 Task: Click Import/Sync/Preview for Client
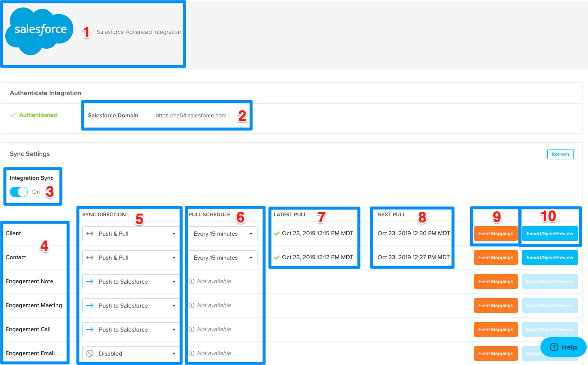pyautogui.click(x=550, y=233)
